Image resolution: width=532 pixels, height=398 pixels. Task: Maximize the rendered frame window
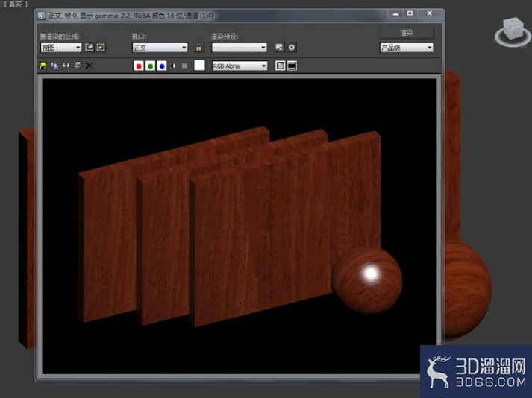click(410, 13)
